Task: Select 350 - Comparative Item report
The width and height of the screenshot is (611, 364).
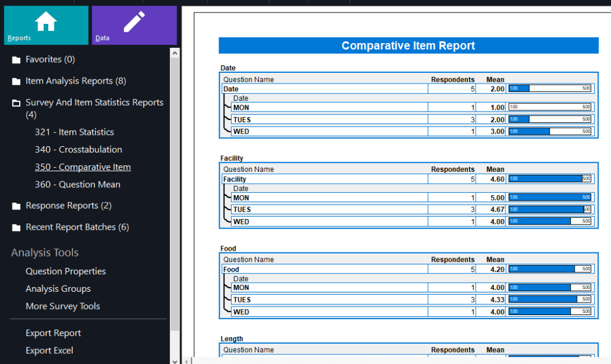Action: [82, 167]
